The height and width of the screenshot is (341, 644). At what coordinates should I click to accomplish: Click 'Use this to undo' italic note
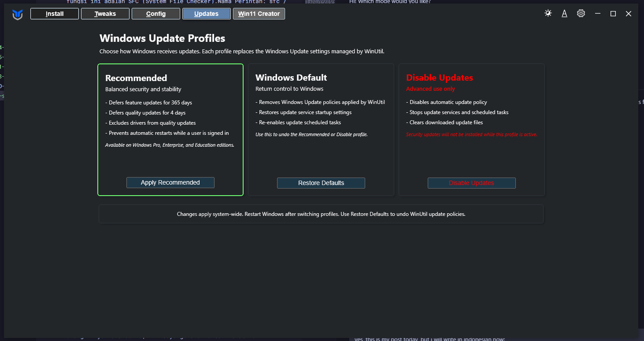pos(311,134)
